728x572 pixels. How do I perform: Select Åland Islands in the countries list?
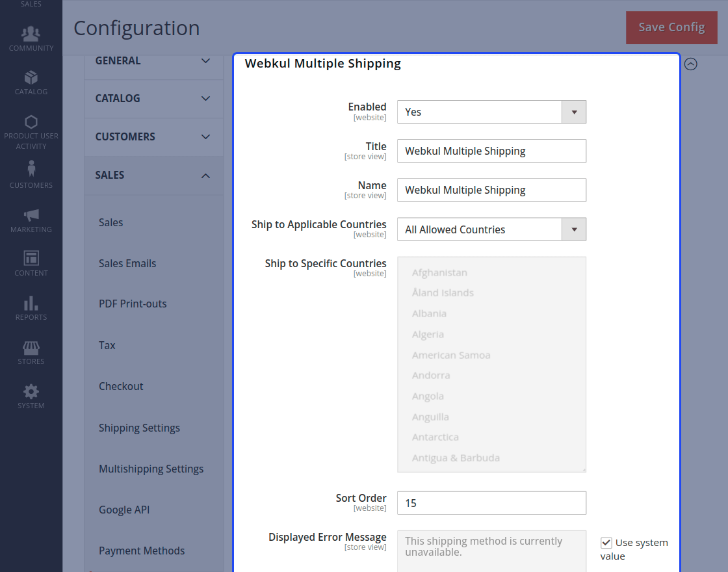click(x=443, y=292)
